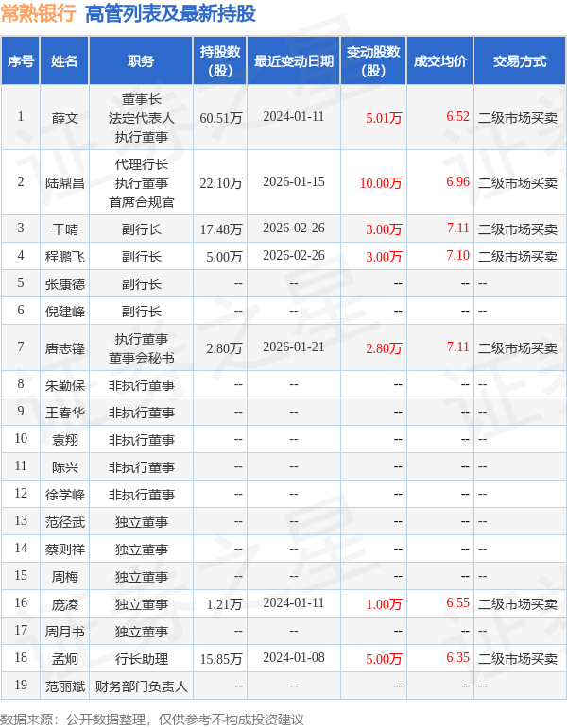Select the name 范径武

pos(64,522)
